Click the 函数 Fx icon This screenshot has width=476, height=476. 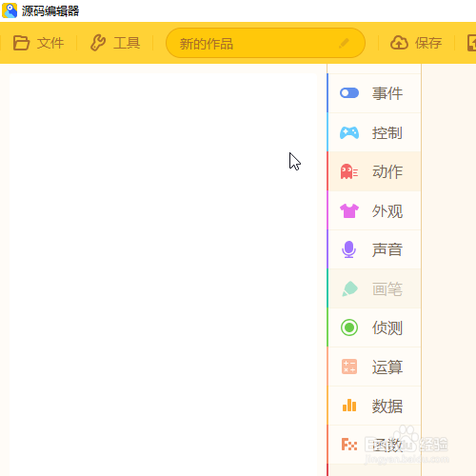(349, 445)
